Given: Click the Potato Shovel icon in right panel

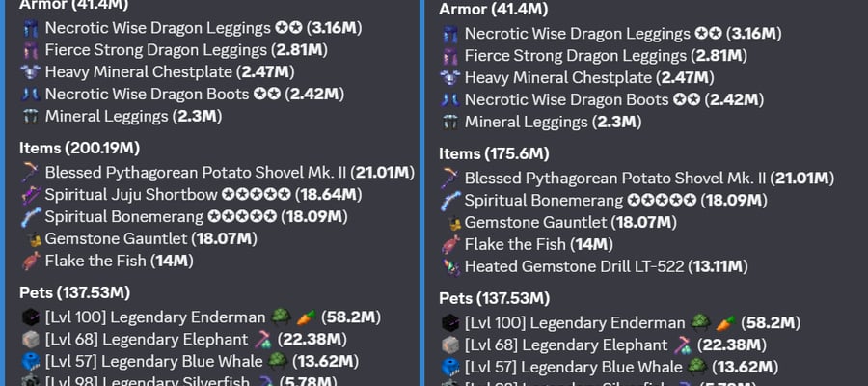Looking at the screenshot, I should [x=450, y=179].
